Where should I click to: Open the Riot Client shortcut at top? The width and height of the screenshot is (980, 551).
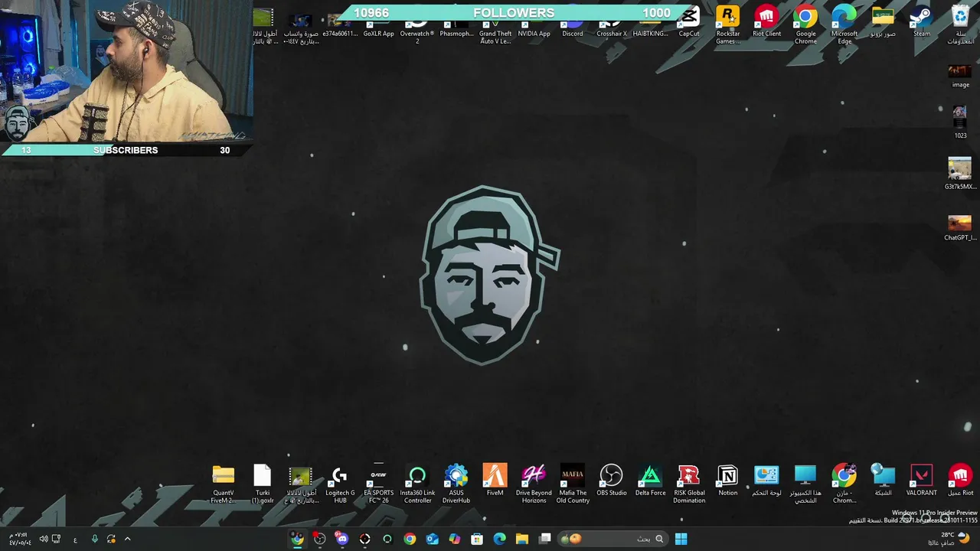tap(766, 21)
